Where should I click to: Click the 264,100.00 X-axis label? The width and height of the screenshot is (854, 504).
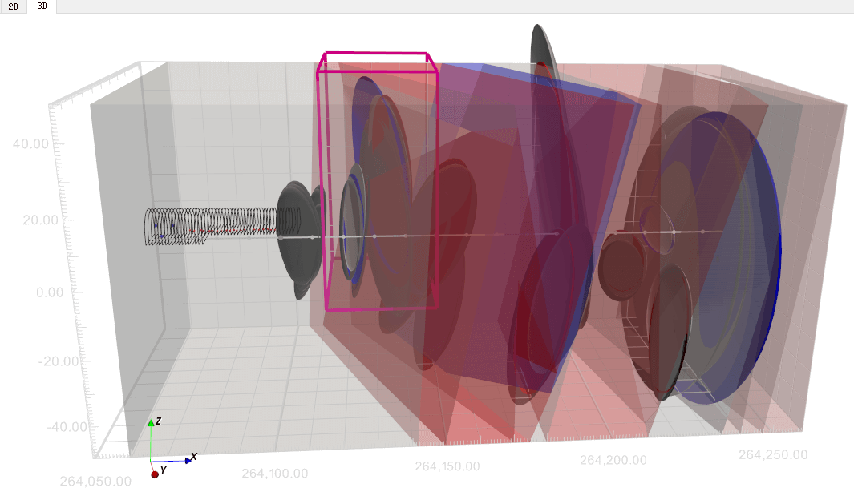274,473
